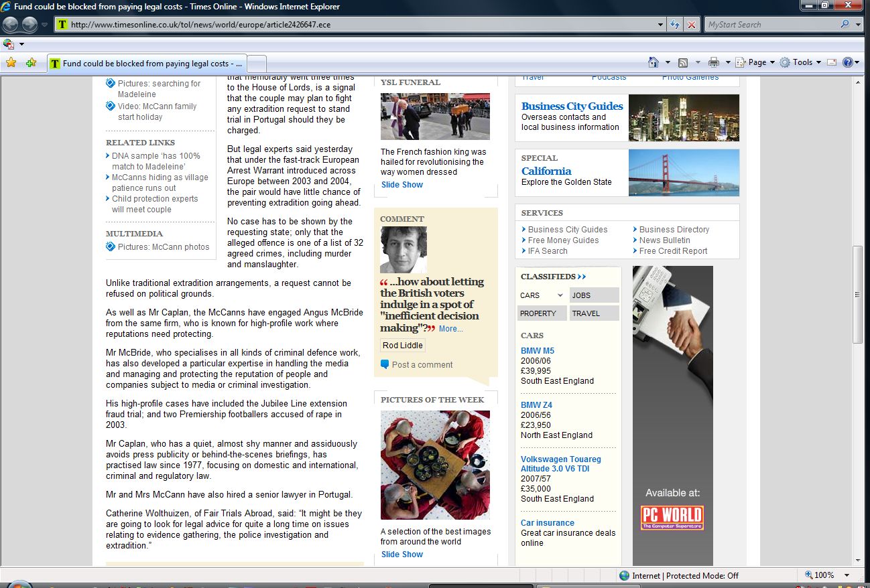Click the browser Back arrow button
870x588 pixels.
[x=11, y=25]
